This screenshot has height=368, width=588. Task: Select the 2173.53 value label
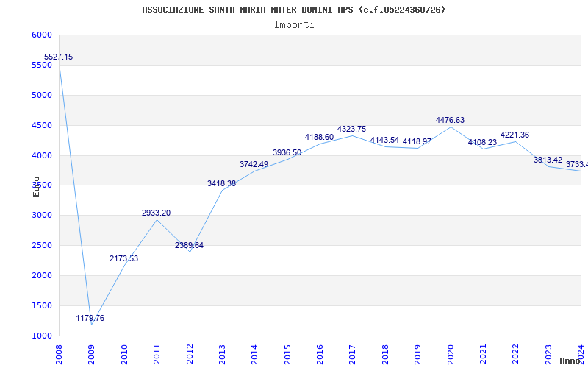tap(123, 259)
